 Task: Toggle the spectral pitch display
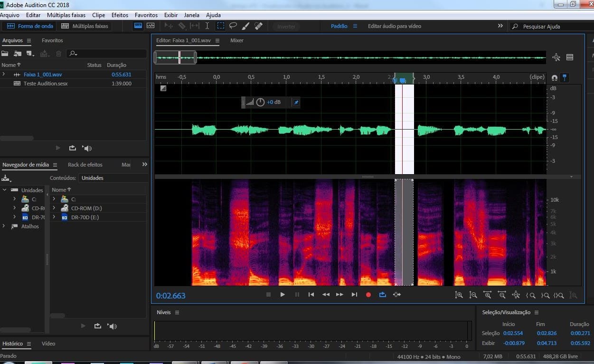(151, 26)
